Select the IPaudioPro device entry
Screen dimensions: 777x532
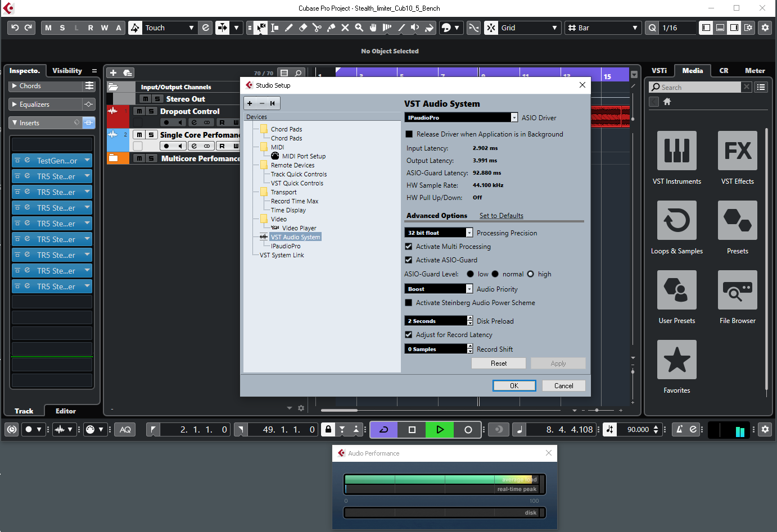point(286,246)
